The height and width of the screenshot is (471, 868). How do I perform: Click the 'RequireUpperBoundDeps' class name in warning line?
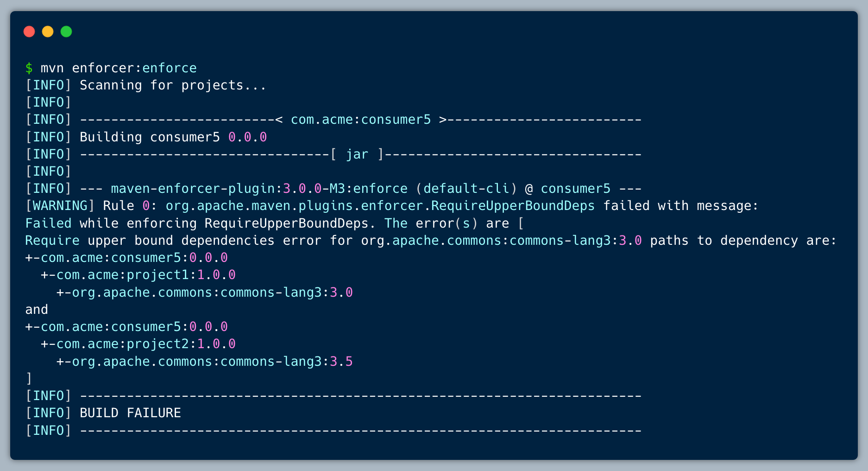[x=513, y=206]
